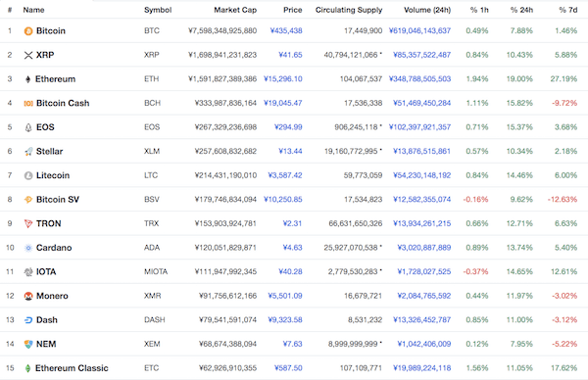Sort by the % 24h column header
588x380 pixels.
tap(521, 10)
